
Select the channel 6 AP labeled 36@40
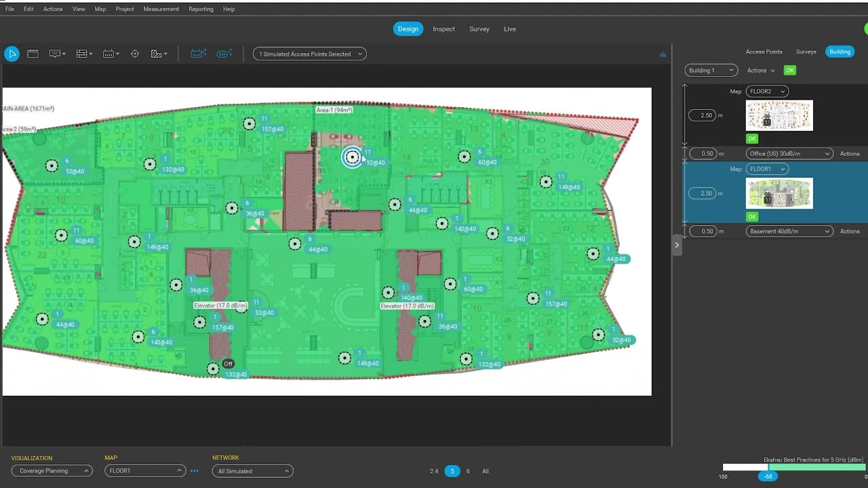click(x=232, y=208)
